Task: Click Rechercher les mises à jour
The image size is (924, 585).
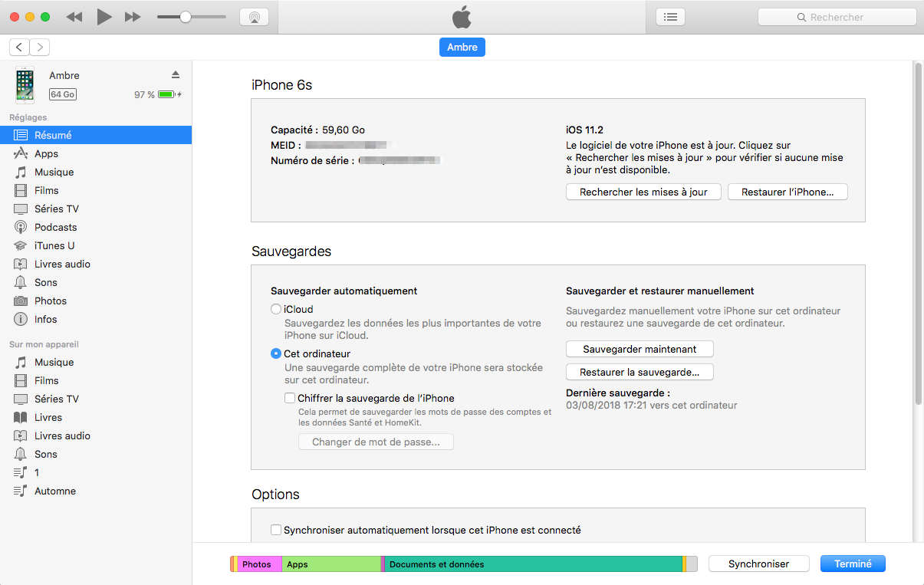Action: (x=643, y=192)
